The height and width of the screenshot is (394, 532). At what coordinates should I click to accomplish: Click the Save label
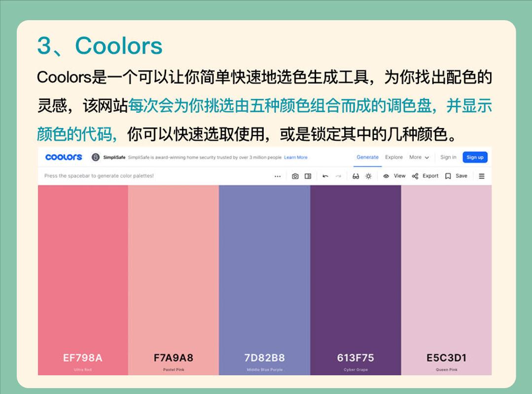point(461,176)
